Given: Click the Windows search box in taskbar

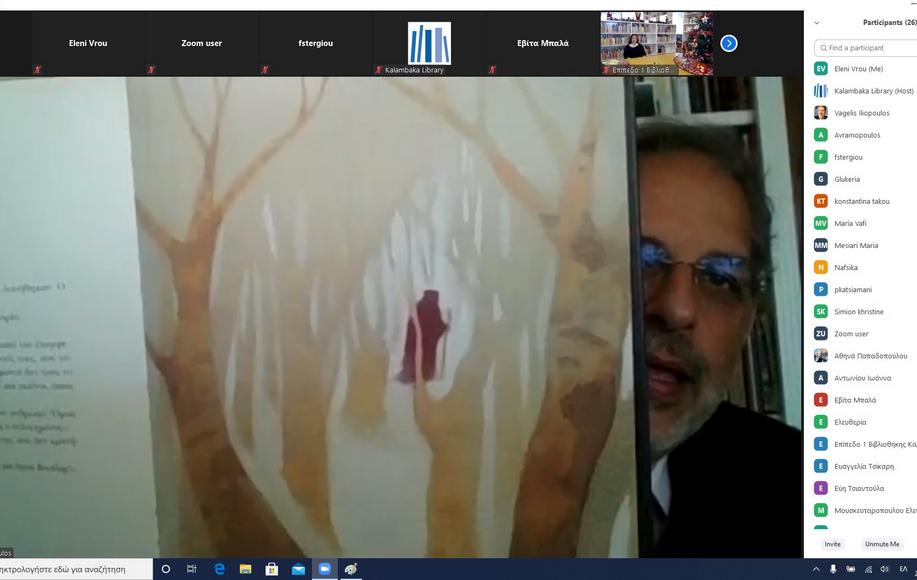Looking at the screenshot, I should [76, 569].
